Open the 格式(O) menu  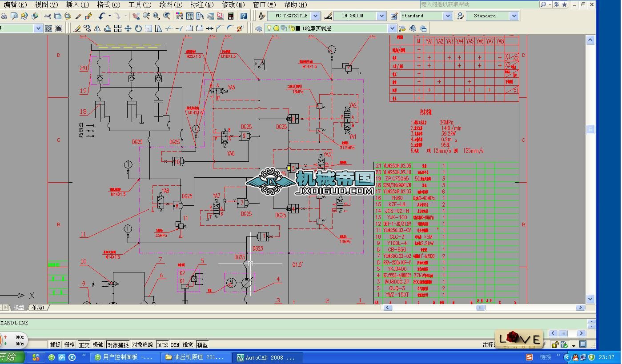tap(108, 4)
